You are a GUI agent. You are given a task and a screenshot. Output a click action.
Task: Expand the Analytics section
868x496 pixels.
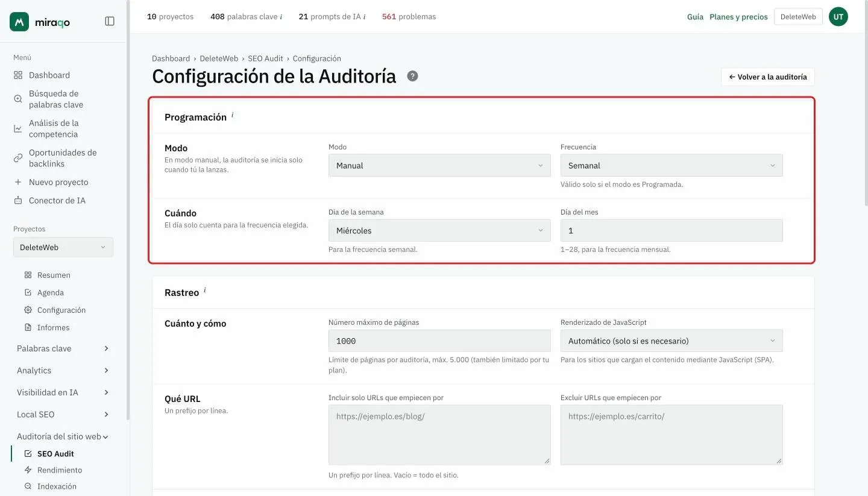[x=63, y=371]
